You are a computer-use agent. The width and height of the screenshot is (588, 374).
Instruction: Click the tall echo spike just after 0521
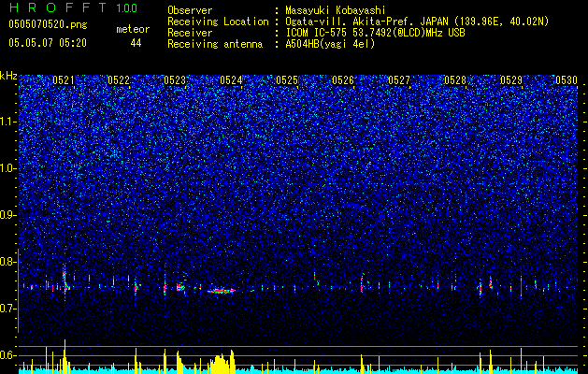click(x=65, y=281)
